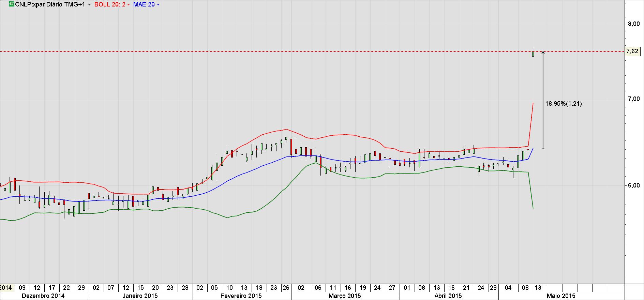The image size is (644, 300).
Task: Click date 05 on the time axis
Action: click(214, 288)
